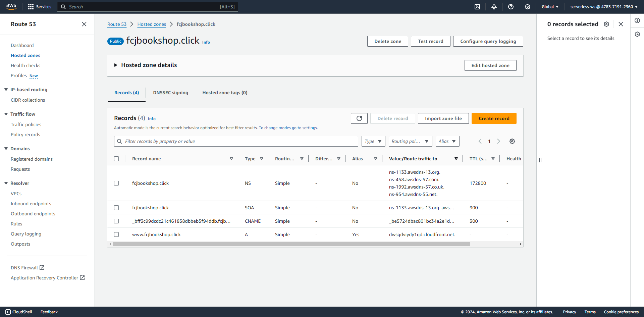Click the split panel resize handle

coord(540,160)
